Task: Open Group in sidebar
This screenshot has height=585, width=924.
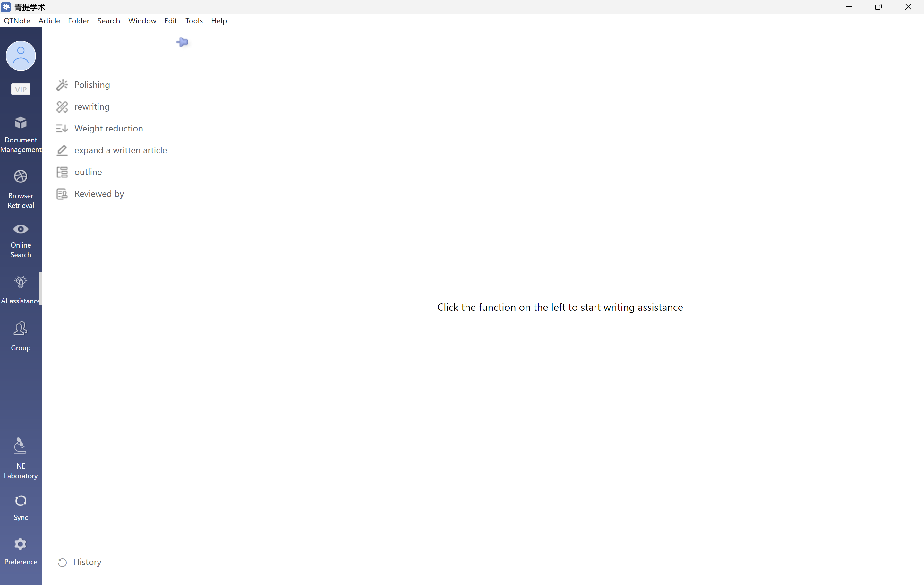Action: [21, 336]
